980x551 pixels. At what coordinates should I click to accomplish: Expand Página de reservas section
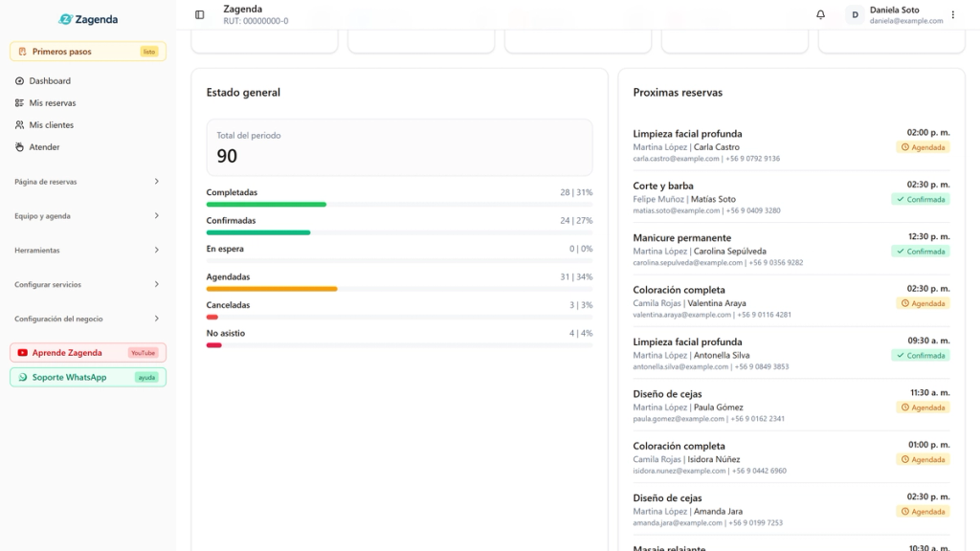[87, 181]
